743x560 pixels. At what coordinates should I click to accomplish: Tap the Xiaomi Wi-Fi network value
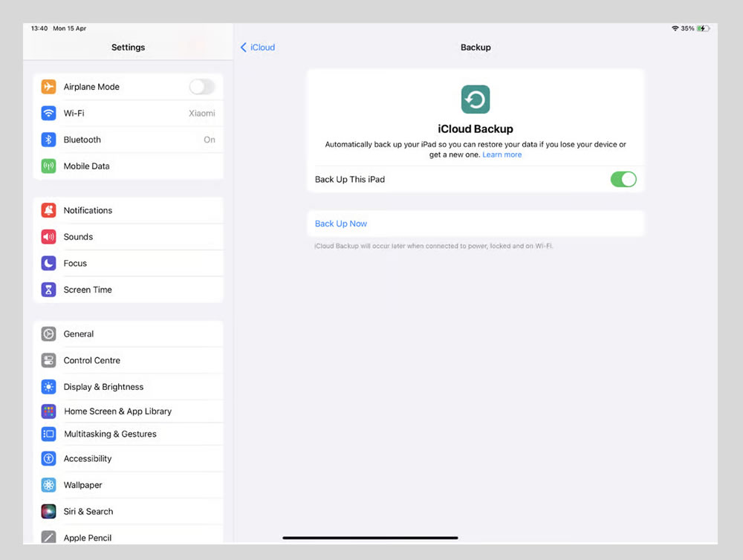[202, 113]
